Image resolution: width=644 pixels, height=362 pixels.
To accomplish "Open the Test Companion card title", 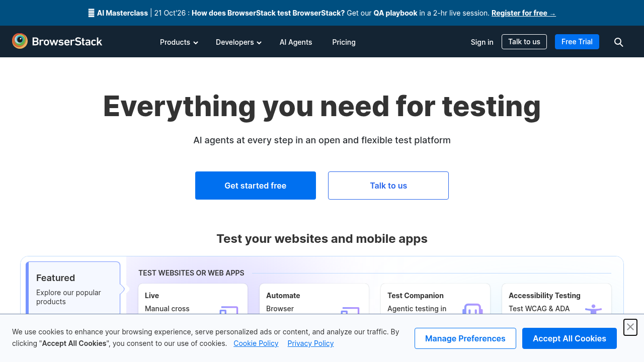I will pyautogui.click(x=416, y=296).
